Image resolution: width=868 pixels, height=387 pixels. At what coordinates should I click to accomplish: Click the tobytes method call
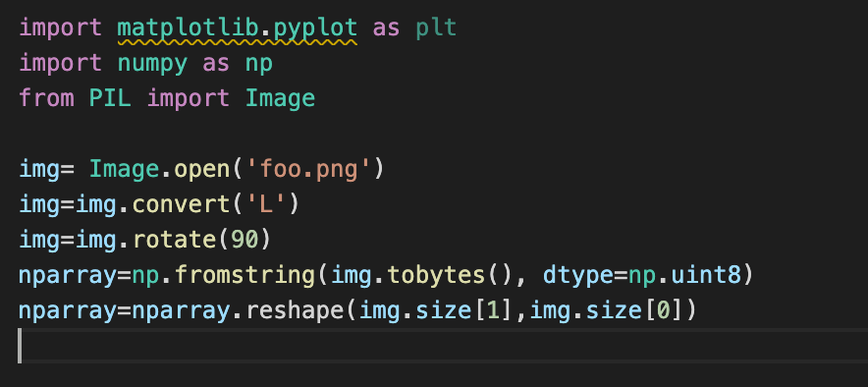tap(437, 275)
